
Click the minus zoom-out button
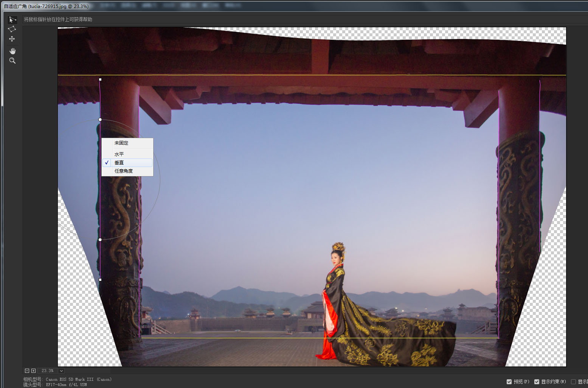(x=27, y=371)
